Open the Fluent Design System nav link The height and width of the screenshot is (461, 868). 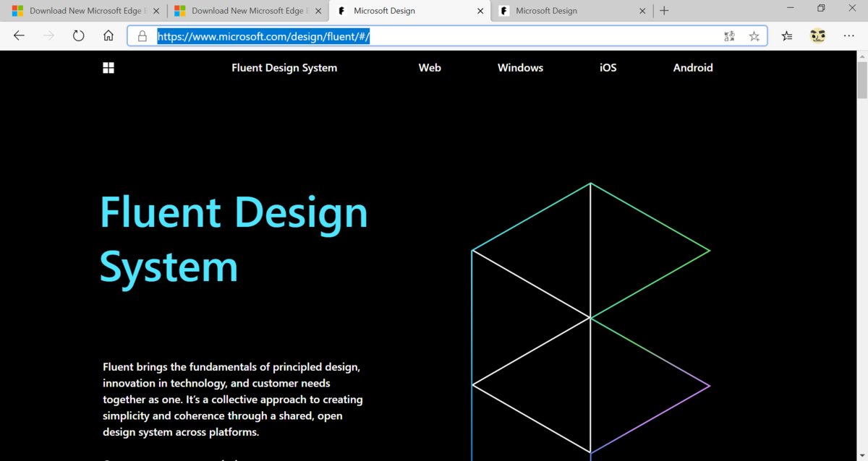(x=284, y=68)
